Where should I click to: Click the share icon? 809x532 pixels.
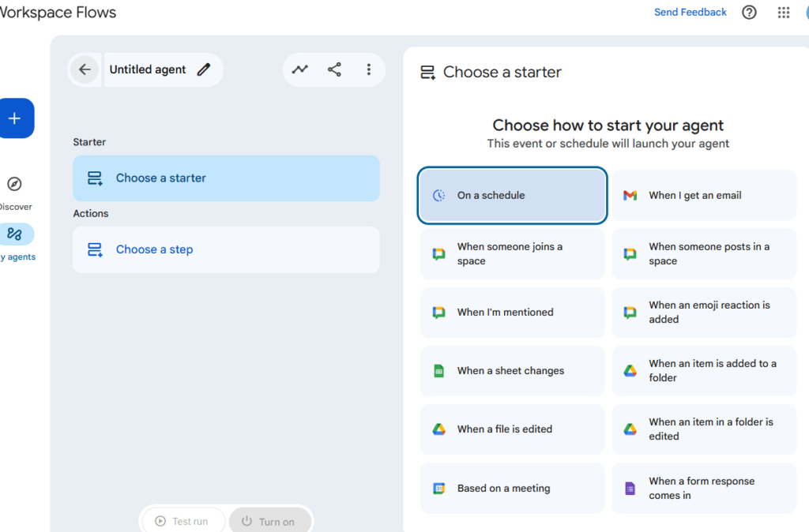pos(334,69)
